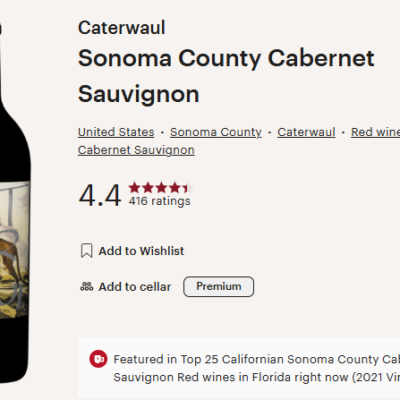This screenshot has height=400, width=400.
Task: Open the Featured in Top 25 Californian banner text
Action: 257,368
